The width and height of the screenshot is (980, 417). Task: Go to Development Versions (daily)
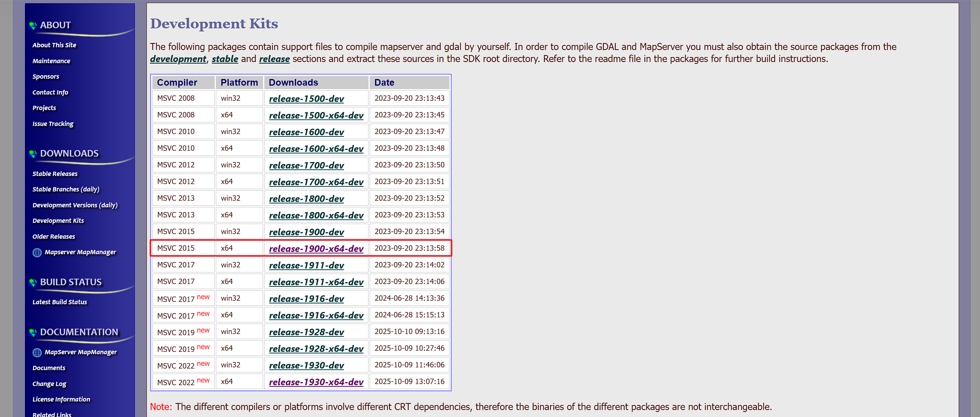coord(75,205)
